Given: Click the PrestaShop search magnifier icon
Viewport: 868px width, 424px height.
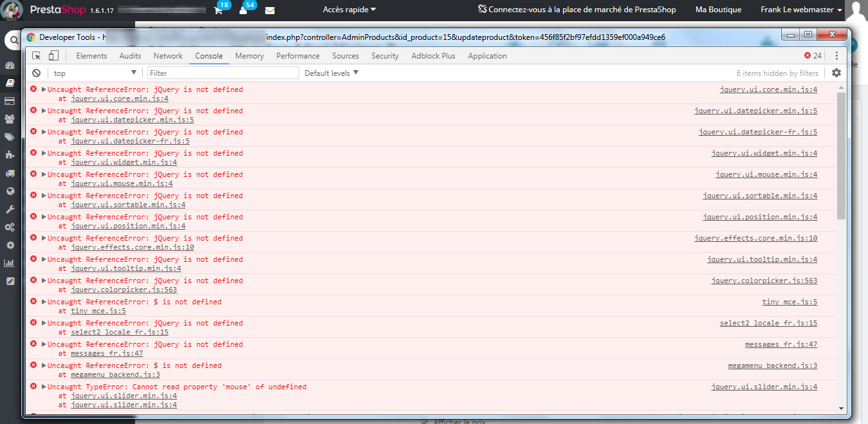Looking at the screenshot, I should [13, 41].
